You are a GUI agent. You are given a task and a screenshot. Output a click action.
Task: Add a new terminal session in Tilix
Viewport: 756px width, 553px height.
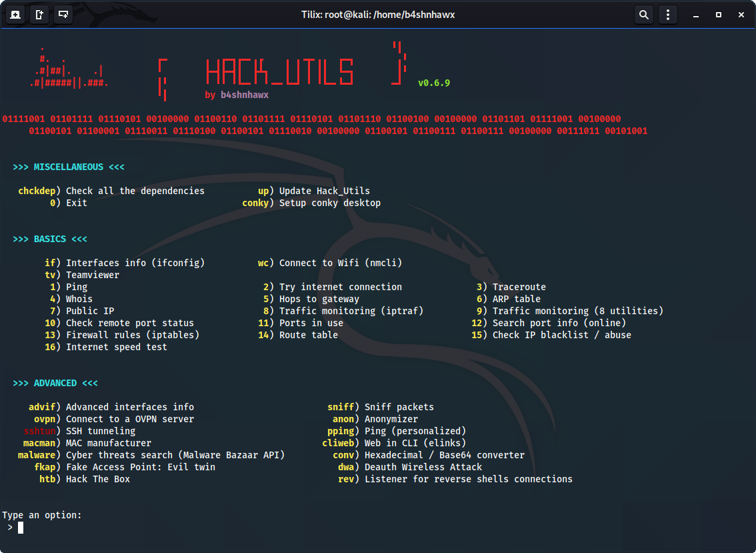(15, 15)
